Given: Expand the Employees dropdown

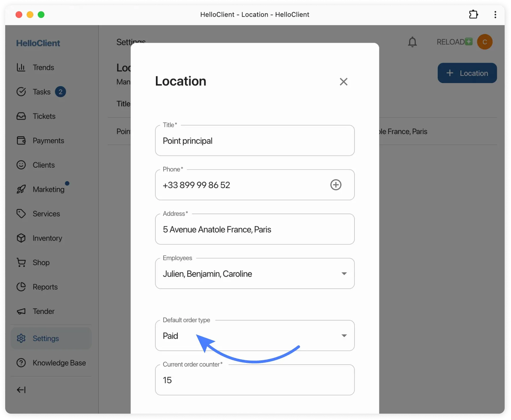Looking at the screenshot, I should pos(344,273).
